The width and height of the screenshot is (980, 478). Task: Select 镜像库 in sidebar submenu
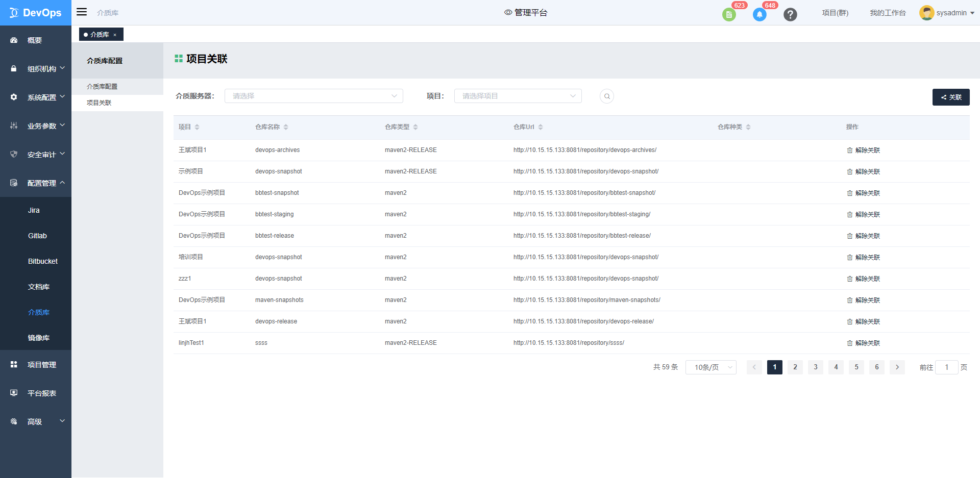(36, 338)
